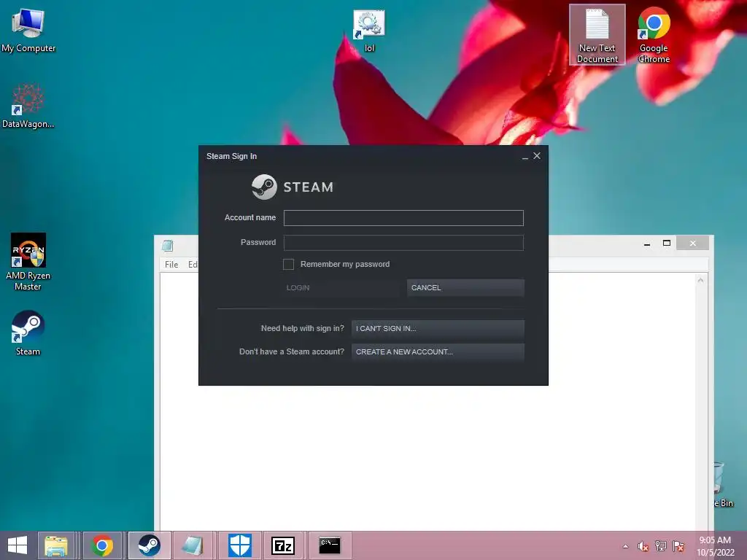Select the Steam desktop shortcut
This screenshot has width=747, height=560.
pos(28,332)
